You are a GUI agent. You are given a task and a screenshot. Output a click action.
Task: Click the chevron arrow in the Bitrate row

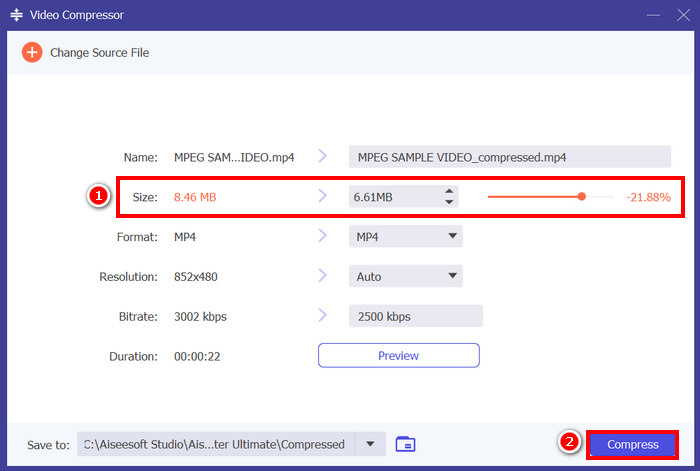323,316
